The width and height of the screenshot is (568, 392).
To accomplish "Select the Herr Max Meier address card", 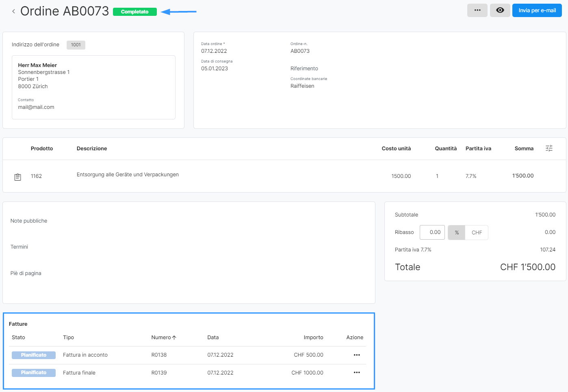I will coord(93,87).
